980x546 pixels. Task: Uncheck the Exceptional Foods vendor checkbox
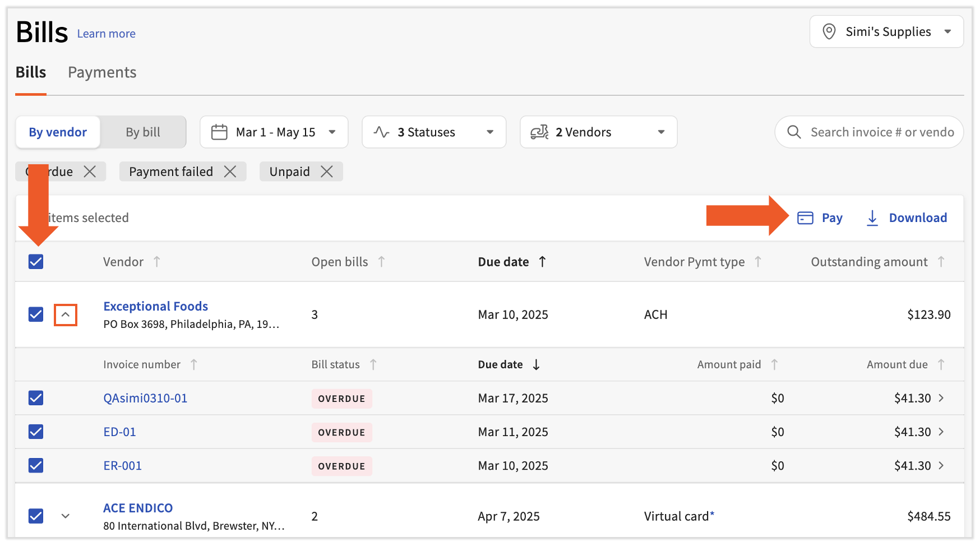point(36,314)
